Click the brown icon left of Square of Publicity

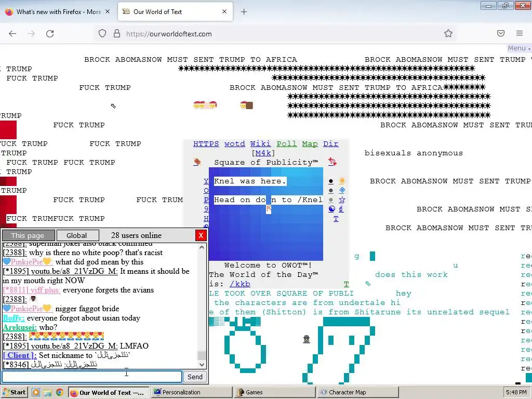point(197,162)
